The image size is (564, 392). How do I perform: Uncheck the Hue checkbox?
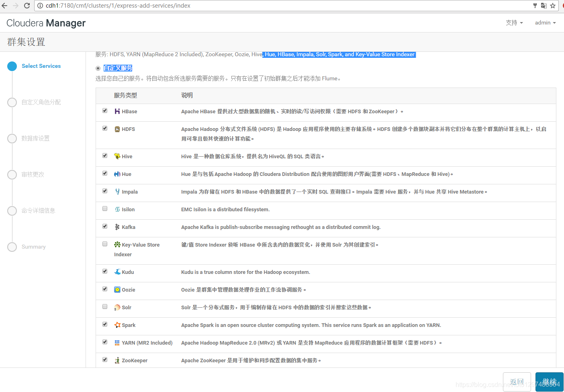click(105, 173)
